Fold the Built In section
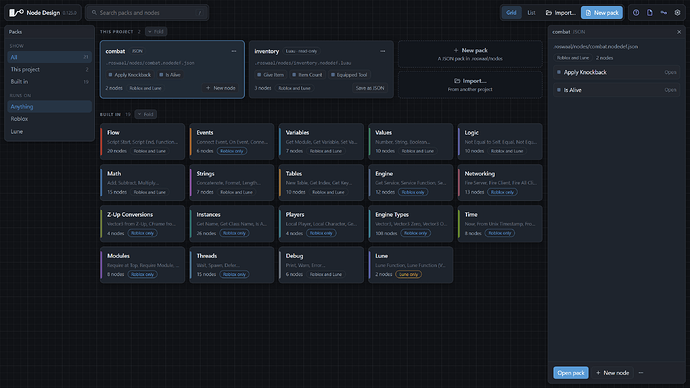 [146, 114]
